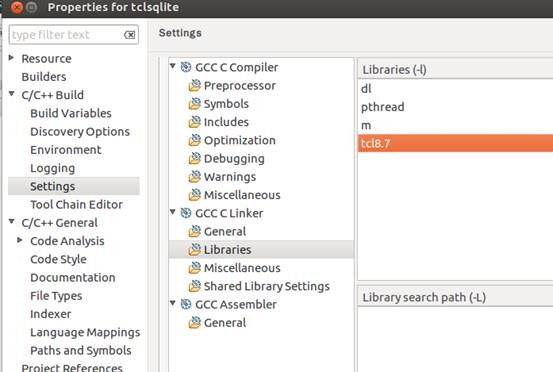Collapse the C/C++ Build category

click(x=12, y=94)
